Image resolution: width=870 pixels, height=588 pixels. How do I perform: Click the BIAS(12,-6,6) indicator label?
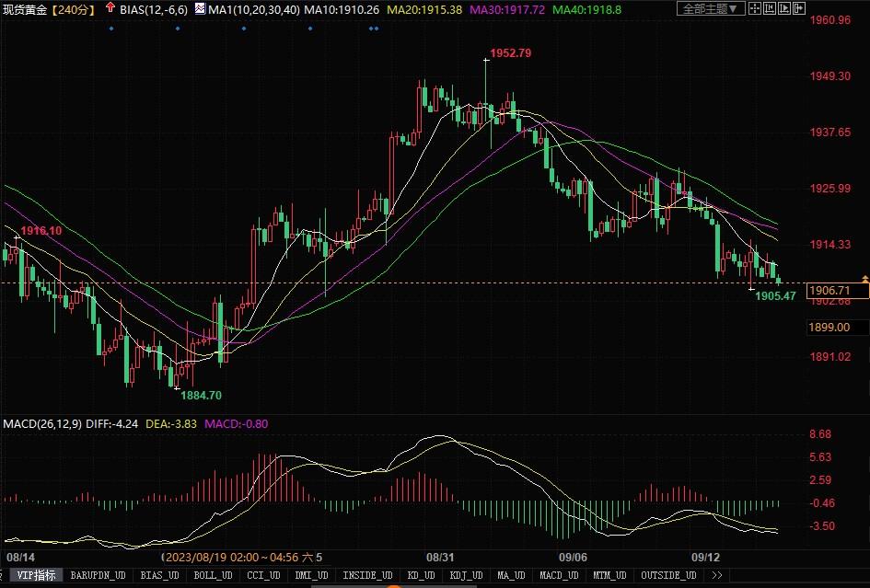pos(154,9)
